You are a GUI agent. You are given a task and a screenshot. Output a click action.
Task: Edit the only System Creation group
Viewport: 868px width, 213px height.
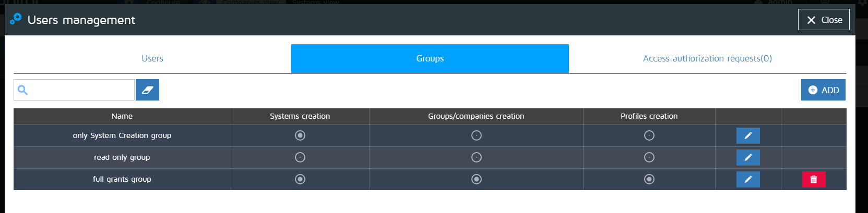[748, 135]
